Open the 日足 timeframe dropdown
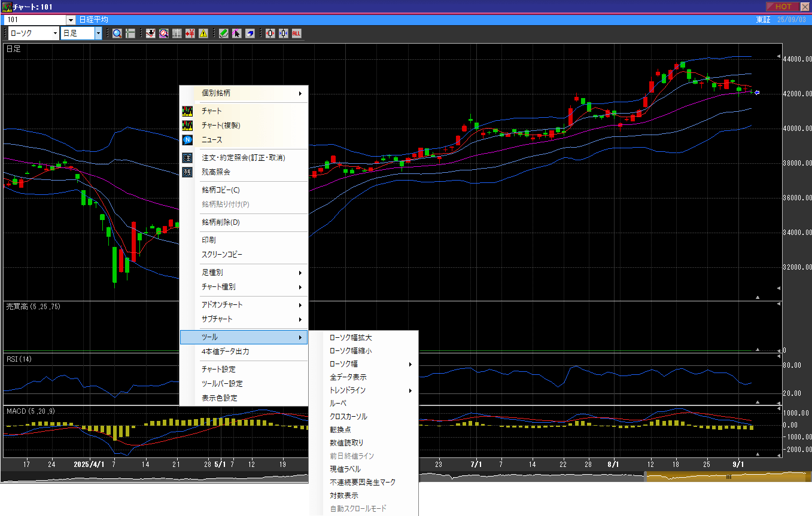812x516 pixels. [98, 33]
